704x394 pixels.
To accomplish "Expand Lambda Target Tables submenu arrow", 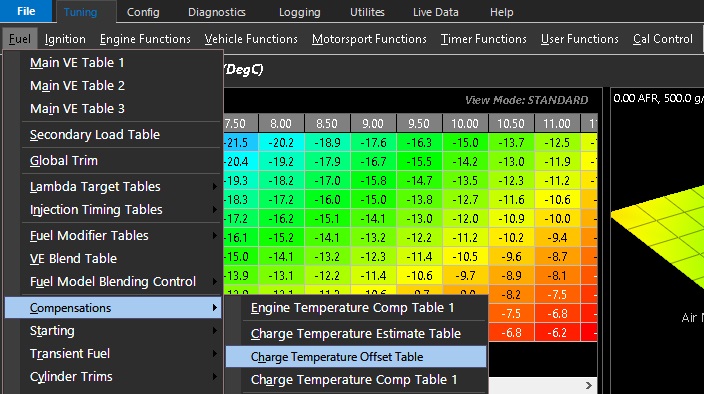I will 215,187.
